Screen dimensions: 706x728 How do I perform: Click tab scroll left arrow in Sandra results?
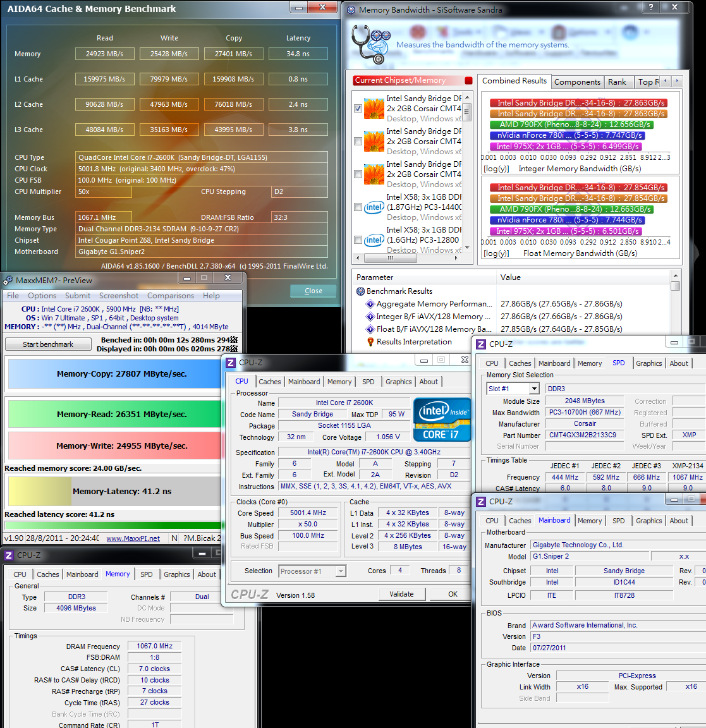(x=666, y=81)
